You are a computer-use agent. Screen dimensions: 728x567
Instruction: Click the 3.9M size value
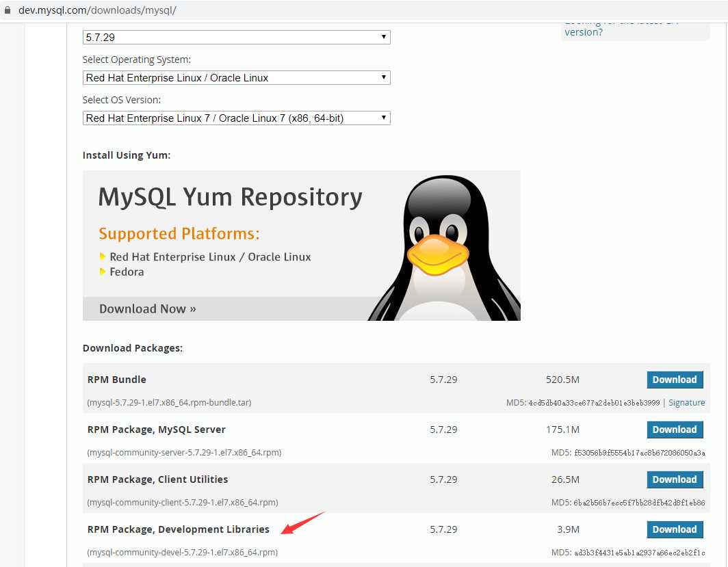pos(568,529)
